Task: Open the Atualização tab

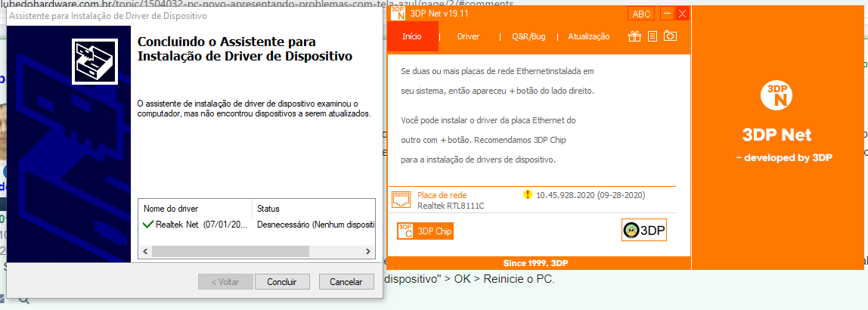Action: pyautogui.click(x=588, y=36)
